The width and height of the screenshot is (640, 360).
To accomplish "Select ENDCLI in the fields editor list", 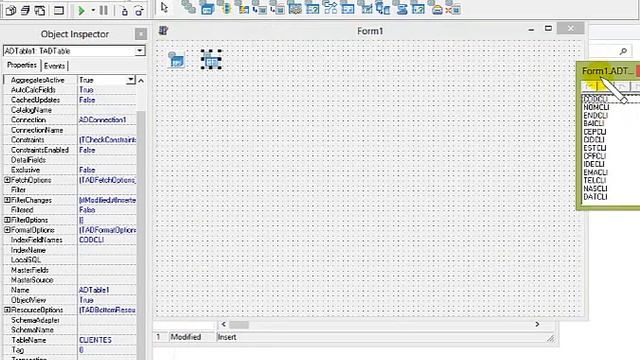I will (596, 116).
